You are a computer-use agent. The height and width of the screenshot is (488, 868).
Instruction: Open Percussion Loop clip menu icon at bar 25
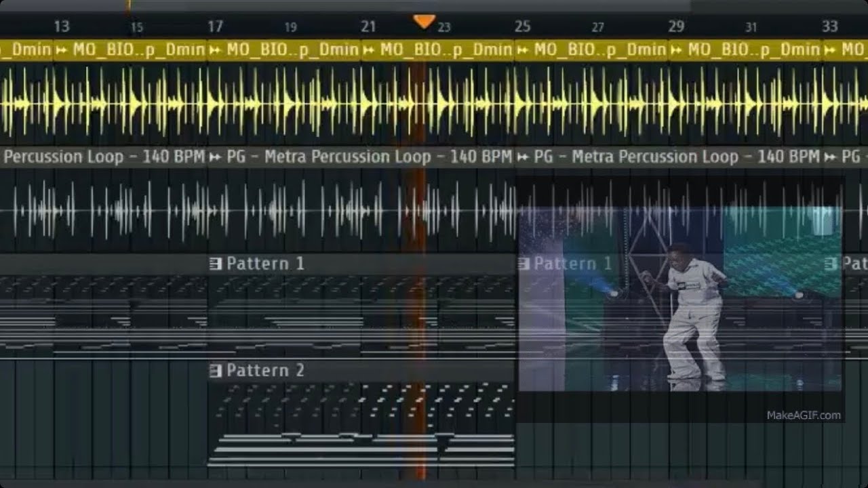tap(523, 157)
